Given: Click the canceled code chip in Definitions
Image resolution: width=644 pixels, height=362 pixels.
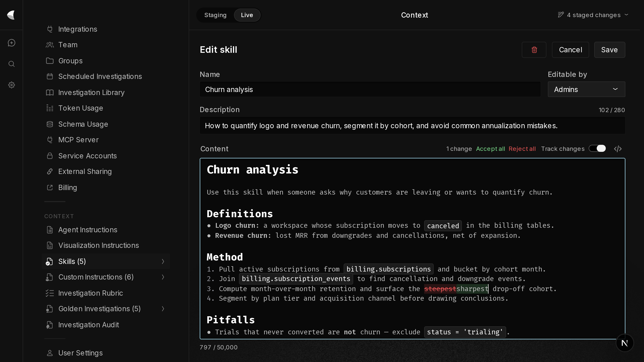Looking at the screenshot, I should (443, 226).
